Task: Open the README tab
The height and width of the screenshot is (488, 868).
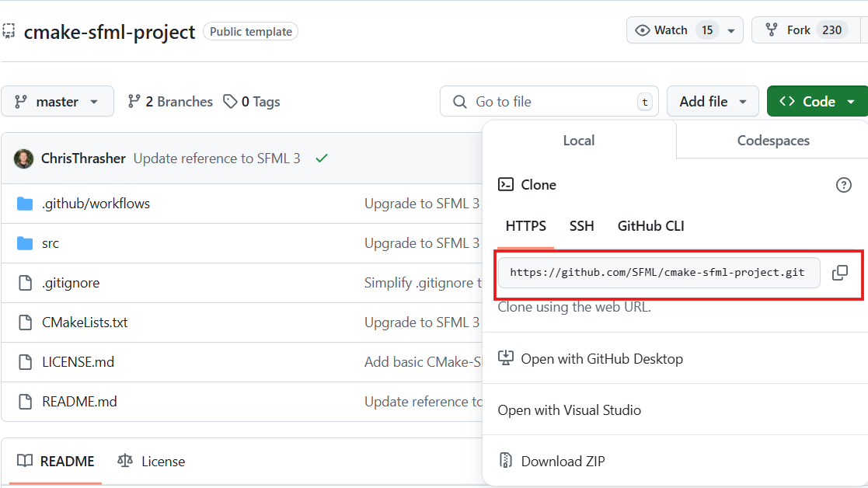Action: [x=55, y=461]
